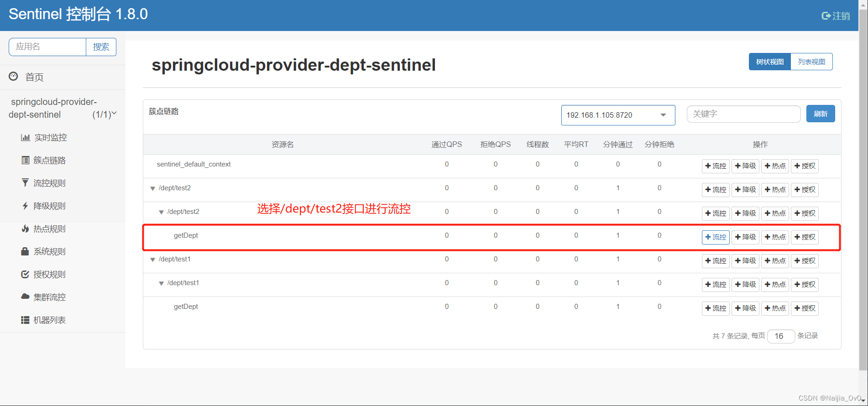This screenshot has width=868, height=406.
Task: Focus the 关键字 keyword field
Action: pos(743,114)
